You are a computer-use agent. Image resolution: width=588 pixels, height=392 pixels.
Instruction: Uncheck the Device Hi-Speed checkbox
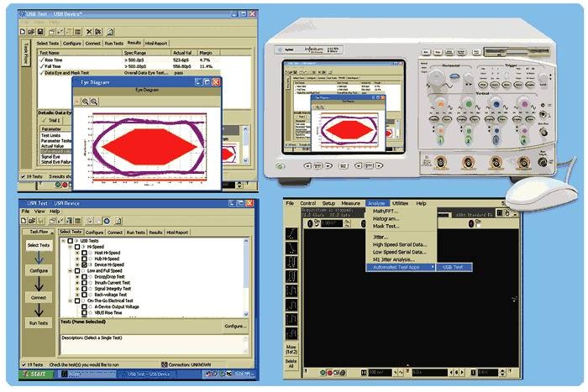point(84,264)
